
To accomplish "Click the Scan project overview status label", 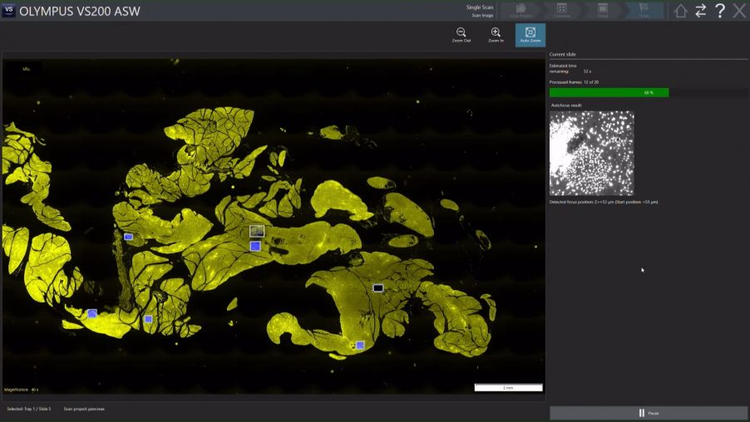I will point(84,409).
